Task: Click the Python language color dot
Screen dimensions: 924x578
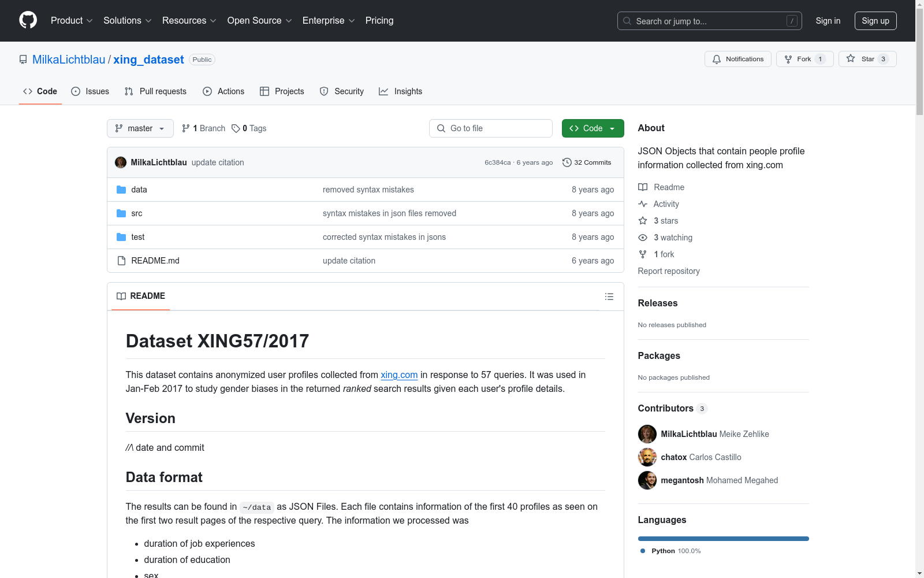Action: [x=643, y=551]
